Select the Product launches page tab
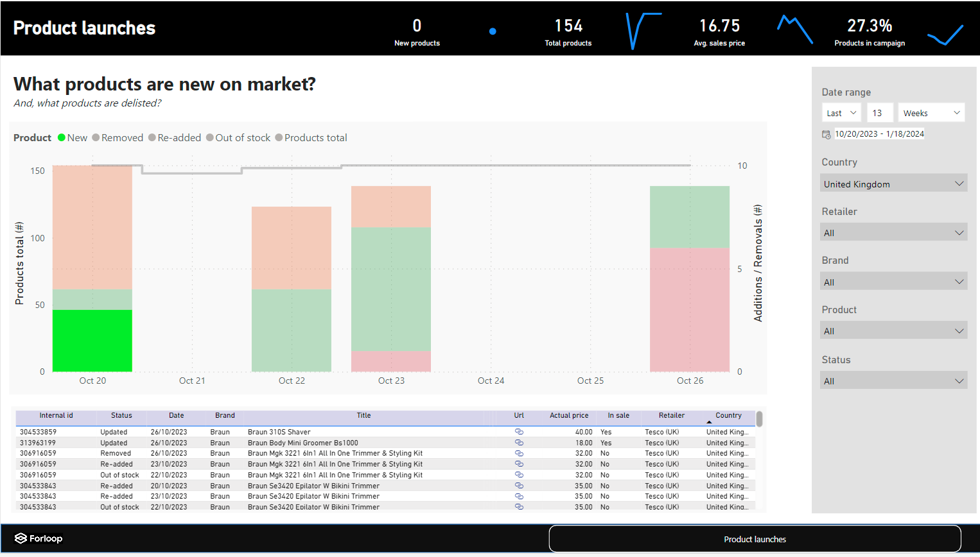 [x=755, y=539]
